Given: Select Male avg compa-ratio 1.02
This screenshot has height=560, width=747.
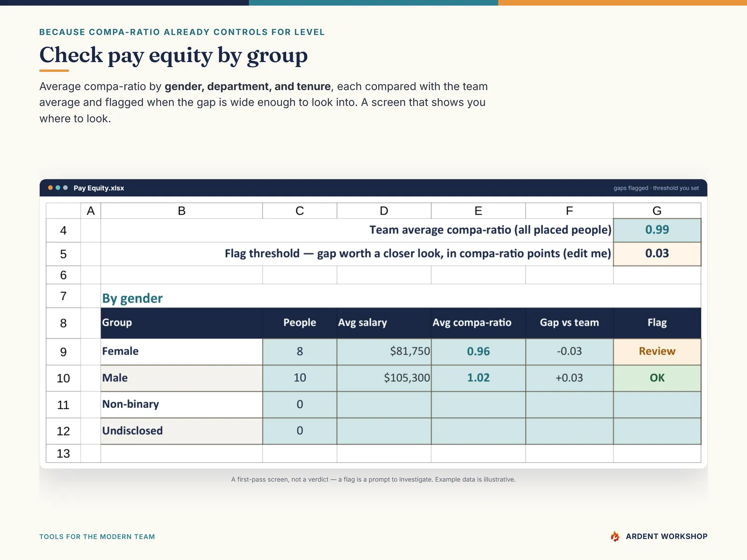Looking at the screenshot, I should [x=478, y=378].
